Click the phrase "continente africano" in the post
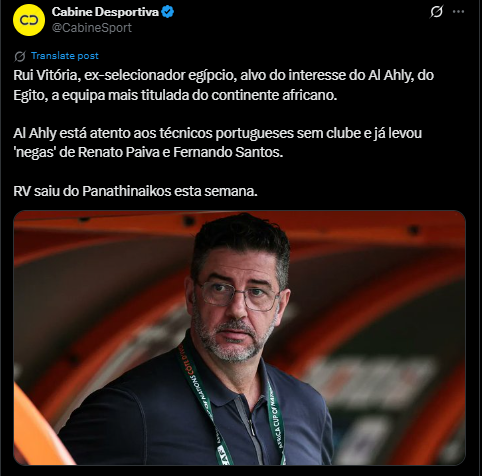482x476 pixels. 274,95
